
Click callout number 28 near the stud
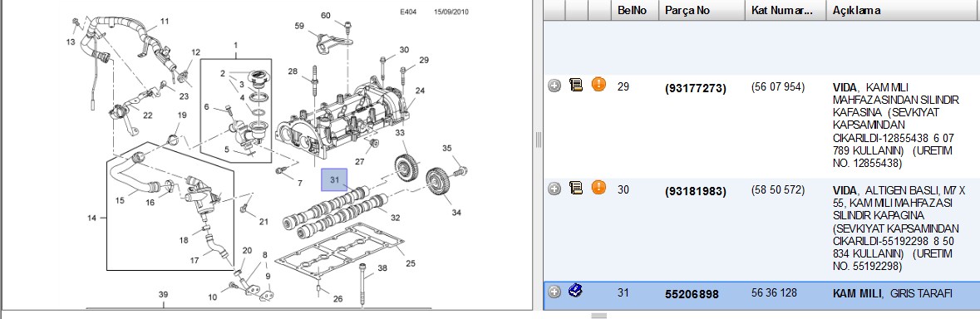click(293, 71)
